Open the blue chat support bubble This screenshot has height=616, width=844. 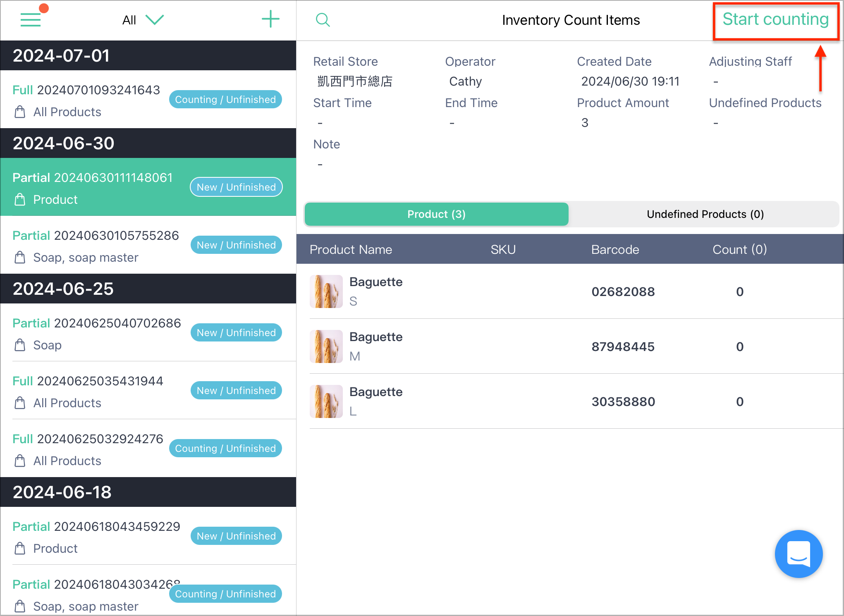pyautogui.click(x=799, y=554)
